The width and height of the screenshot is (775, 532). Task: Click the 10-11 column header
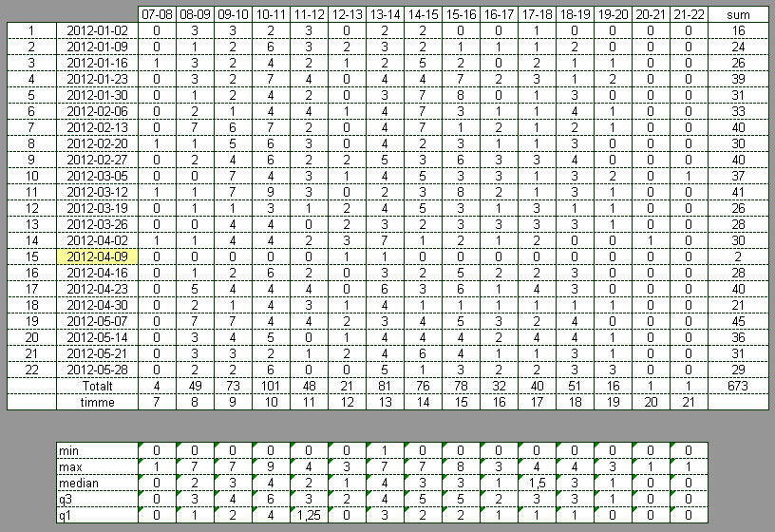(x=272, y=14)
